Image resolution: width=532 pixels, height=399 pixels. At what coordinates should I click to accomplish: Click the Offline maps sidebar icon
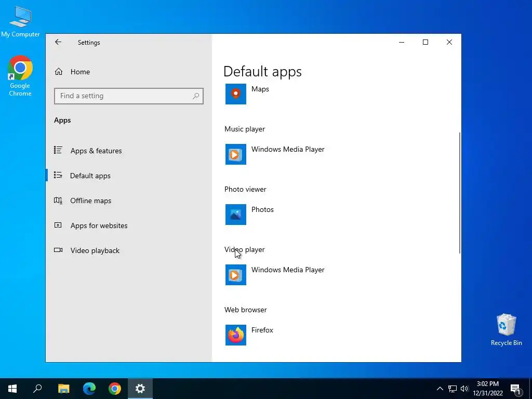pos(58,201)
